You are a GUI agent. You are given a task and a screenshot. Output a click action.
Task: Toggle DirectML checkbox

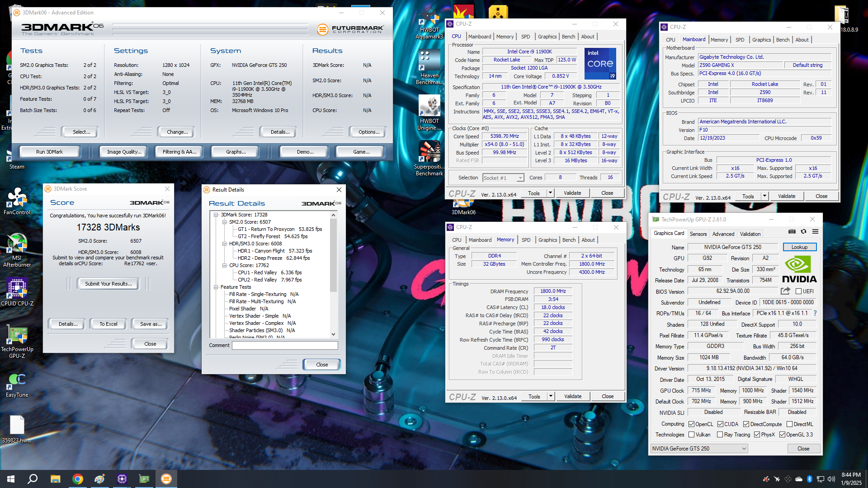pyautogui.click(x=789, y=424)
